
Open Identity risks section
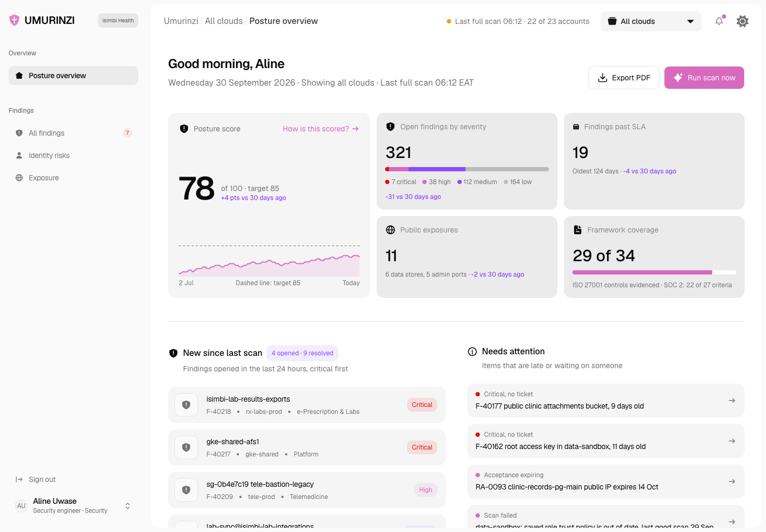pyautogui.click(x=73, y=155)
